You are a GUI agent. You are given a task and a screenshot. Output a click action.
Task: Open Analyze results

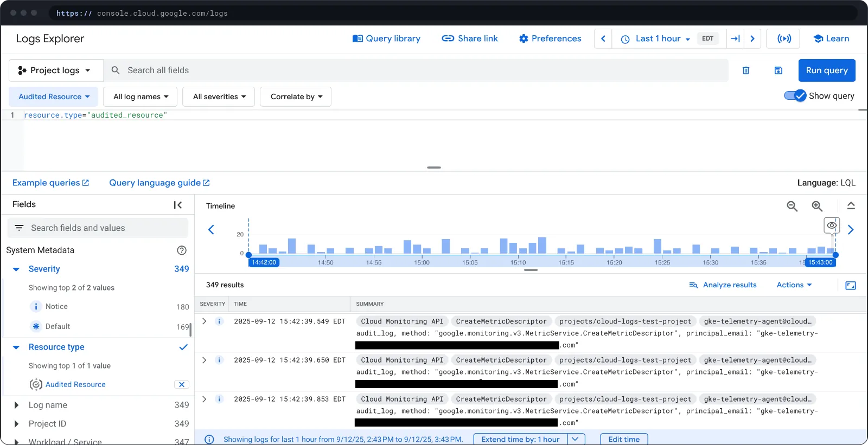723,285
